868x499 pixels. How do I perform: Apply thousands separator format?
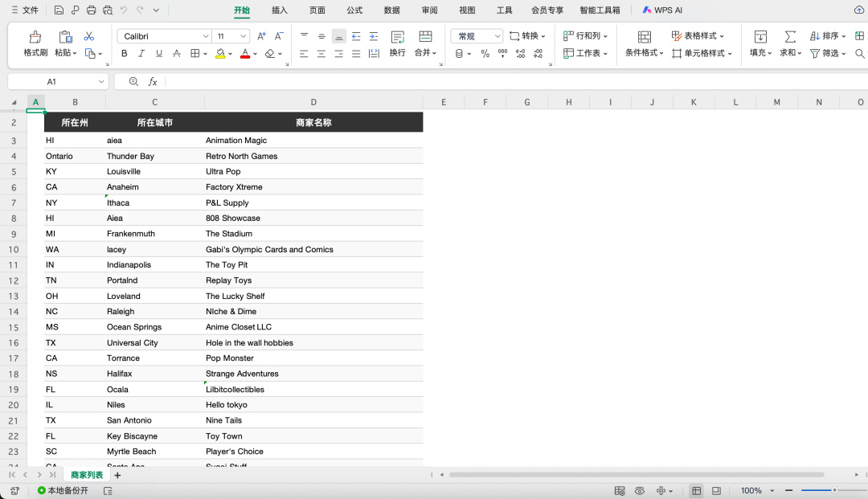502,53
